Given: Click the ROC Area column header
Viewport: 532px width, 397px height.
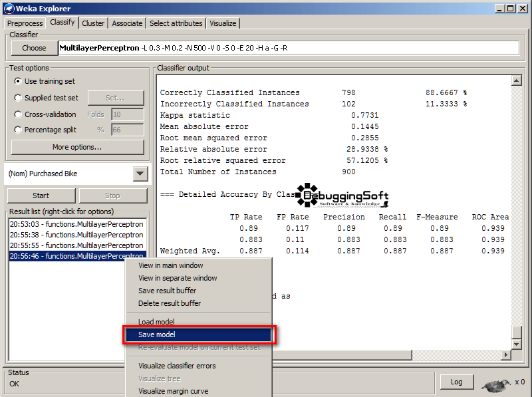Looking at the screenshot, I should coord(490,217).
